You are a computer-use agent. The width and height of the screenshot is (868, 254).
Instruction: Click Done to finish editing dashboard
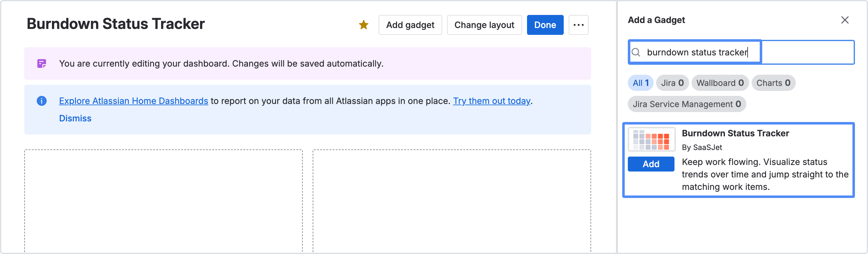tap(545, 25)
